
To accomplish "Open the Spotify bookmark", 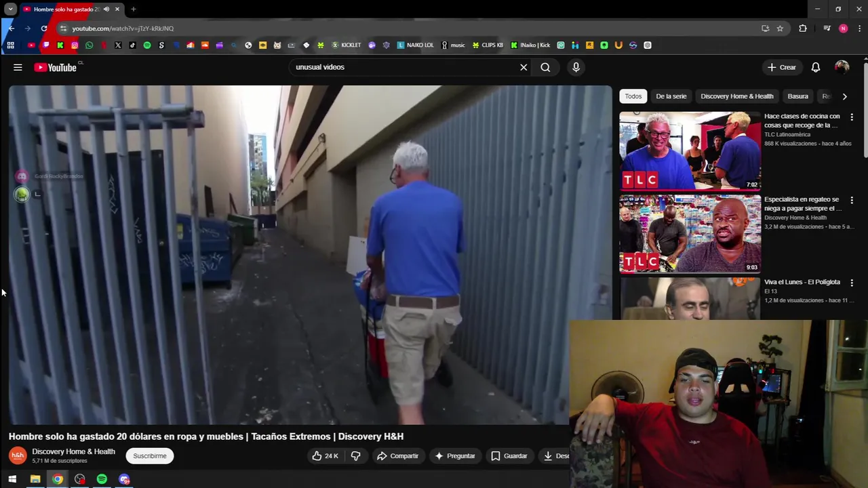I will click(147, 45).
